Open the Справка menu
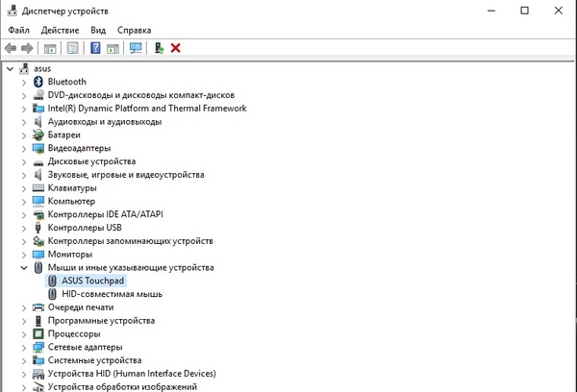Image resolution: width=577 pixels, height=392 pixels. pyautogui.click(x=135, y=30)
